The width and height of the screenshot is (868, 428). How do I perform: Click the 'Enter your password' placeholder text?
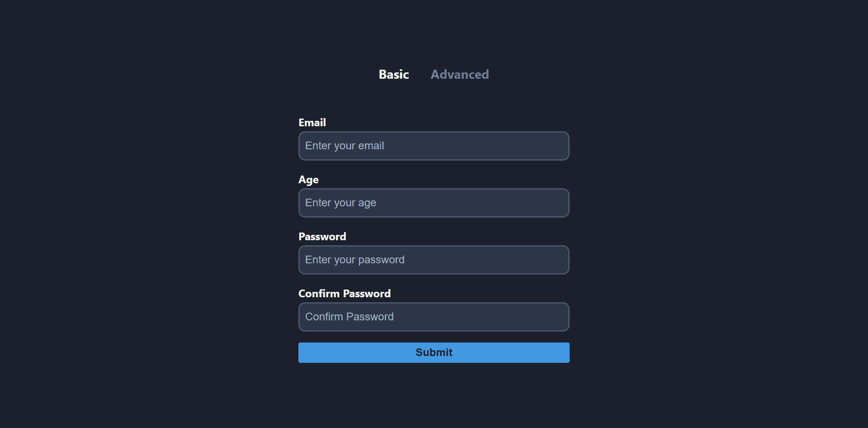355,260
